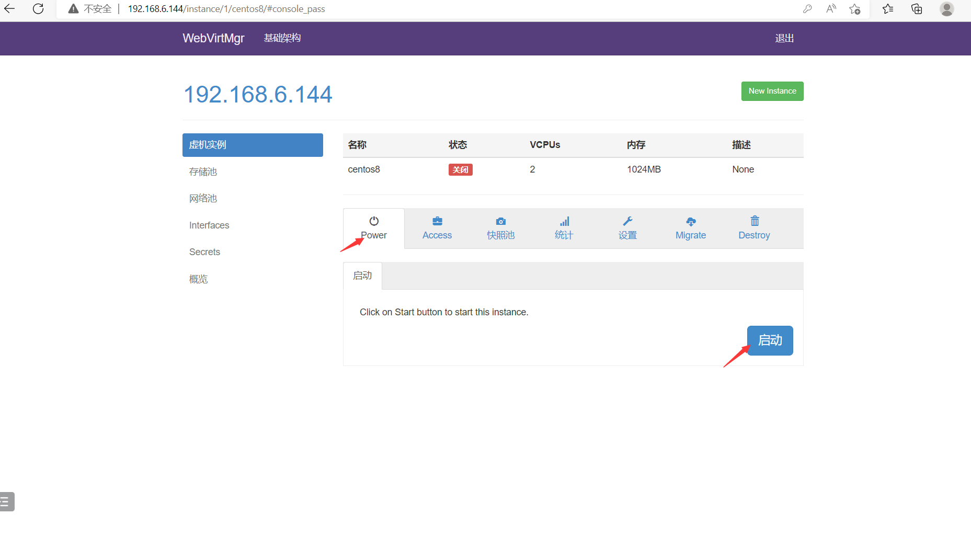Image resolution: width=971 pixels, height=560 pixels.
Task: Click the None description cell
Action: 743,169
